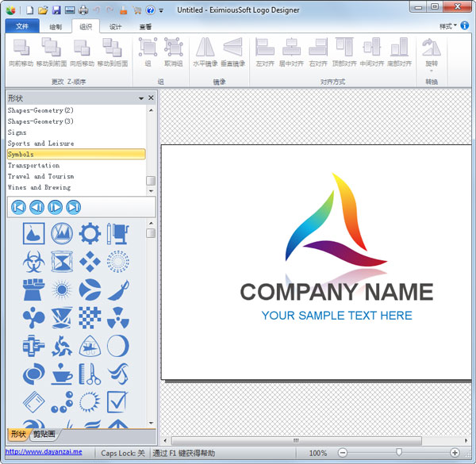The height and width of the screenshot is (464, 476).
Task: Select the COMPANY NAME text on canvas
Action: point(336,292)
